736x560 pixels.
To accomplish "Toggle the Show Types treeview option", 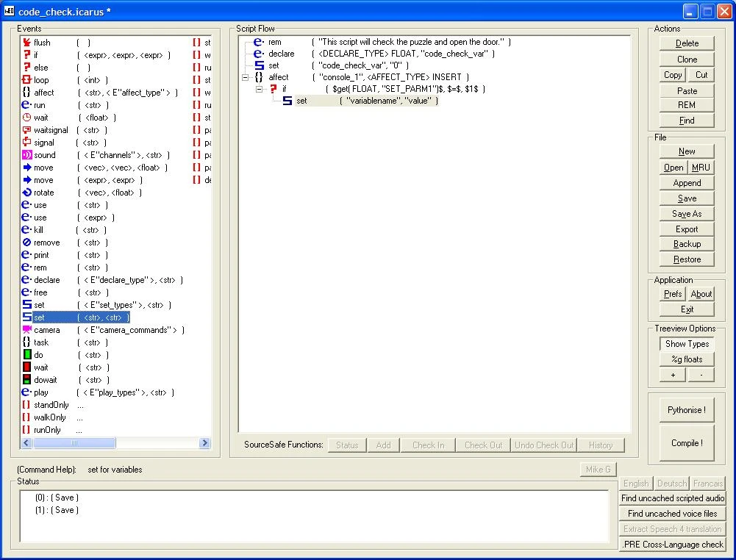I will [x=686, y=343].
